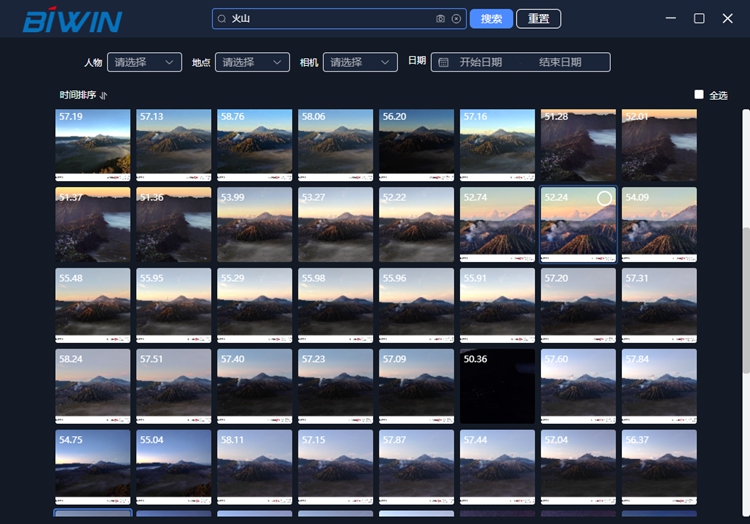
Task: Select the thumbnail labeled 57.23
Action: [x=335, y=386]
